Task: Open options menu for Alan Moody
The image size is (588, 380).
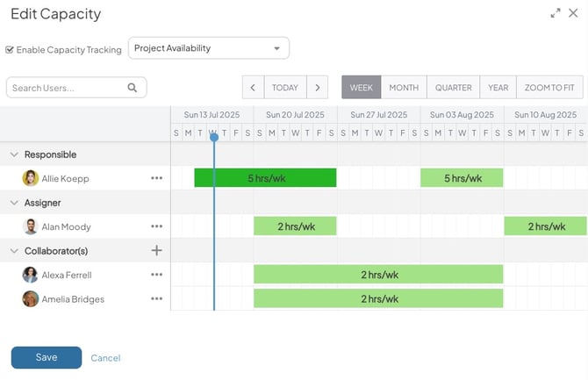Action: [156, 226]
